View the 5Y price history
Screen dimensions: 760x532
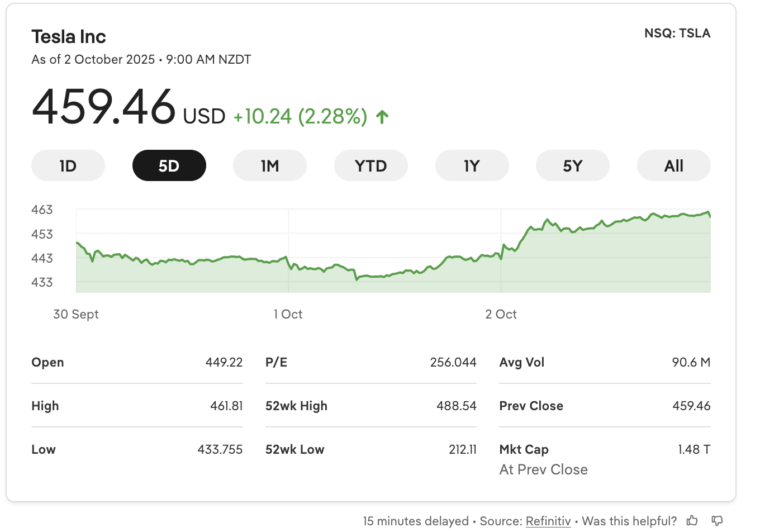[x=572, y=166]
